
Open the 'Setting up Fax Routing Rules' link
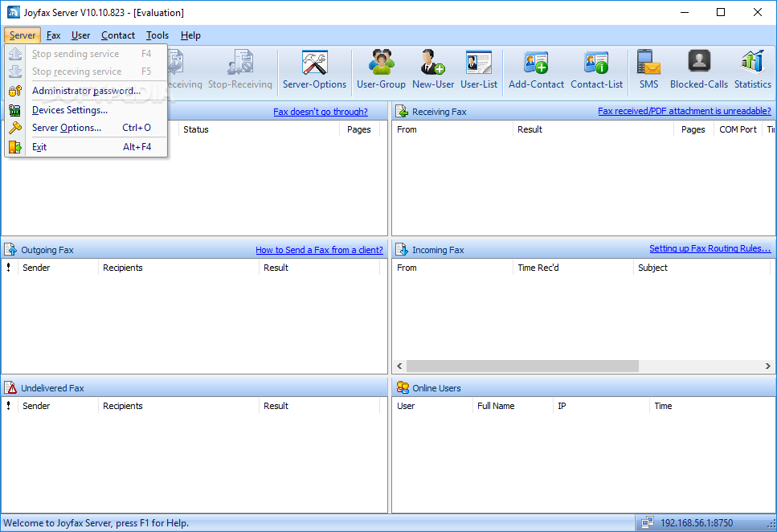(x=710, y=248)
